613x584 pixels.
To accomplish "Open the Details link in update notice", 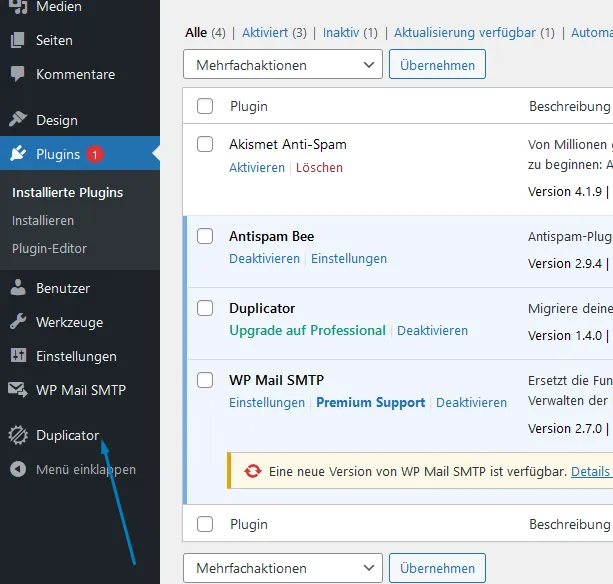I will click(x=590, y=471).
